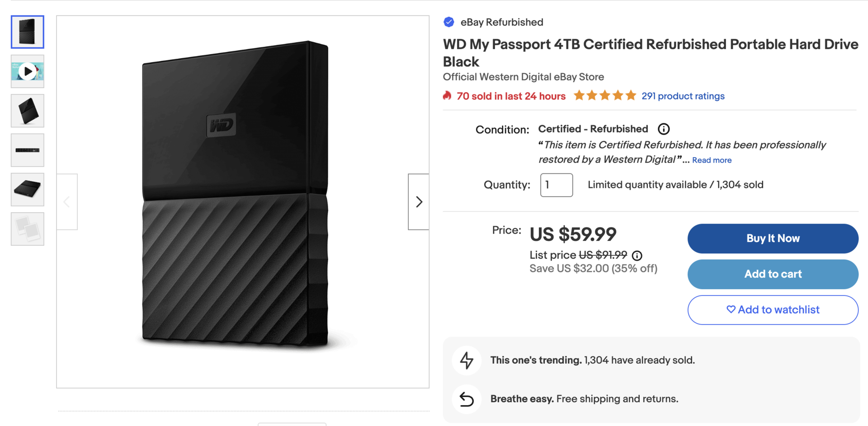The image size is (868, 426).
Task: Show previous product image with left arrow
Action: tap(67, 201)
